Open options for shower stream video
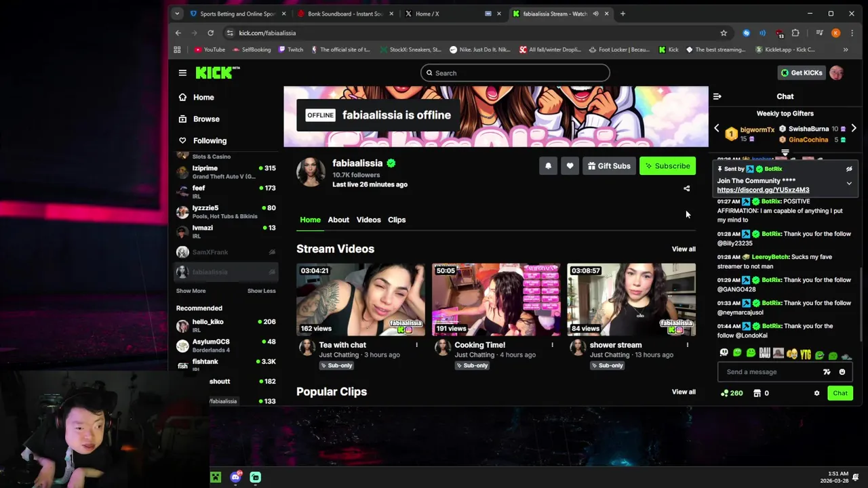868x488 pixels. pyautogui.click(x=687, y=345)
